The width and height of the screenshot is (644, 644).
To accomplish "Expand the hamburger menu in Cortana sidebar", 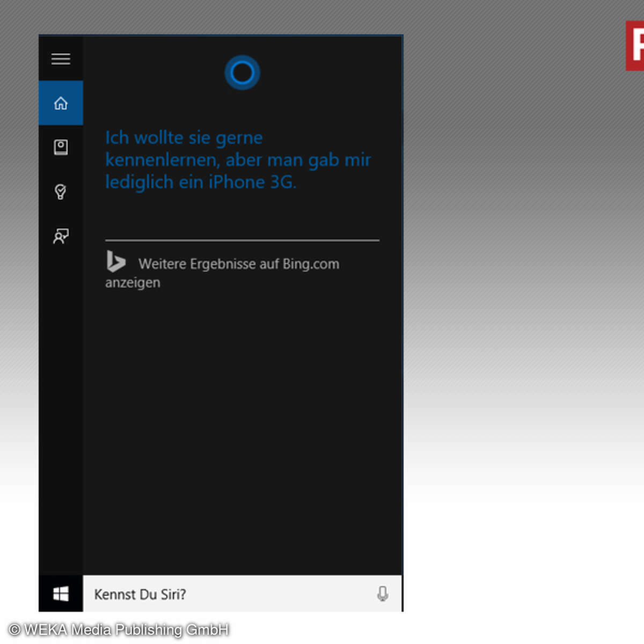I will tap(61, 58).
